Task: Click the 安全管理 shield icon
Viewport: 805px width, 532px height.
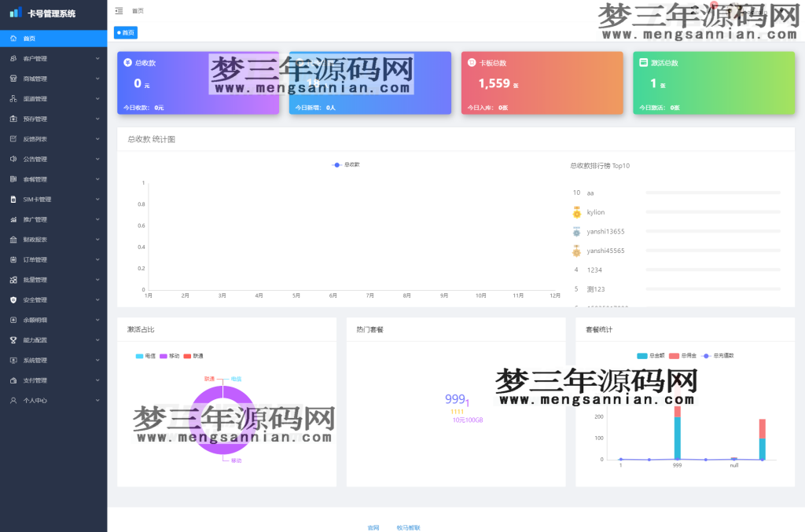Action: (x=13, y=299)
